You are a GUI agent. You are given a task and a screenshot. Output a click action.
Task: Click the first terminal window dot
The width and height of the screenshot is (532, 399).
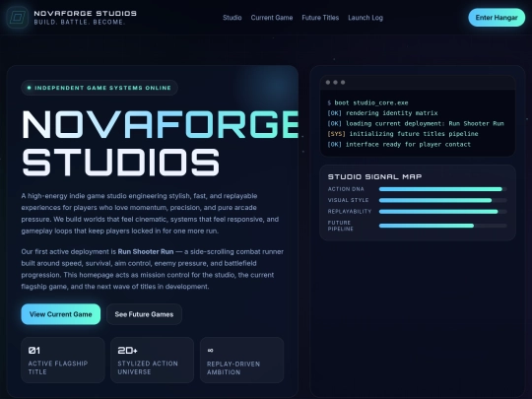coord(328,83)
